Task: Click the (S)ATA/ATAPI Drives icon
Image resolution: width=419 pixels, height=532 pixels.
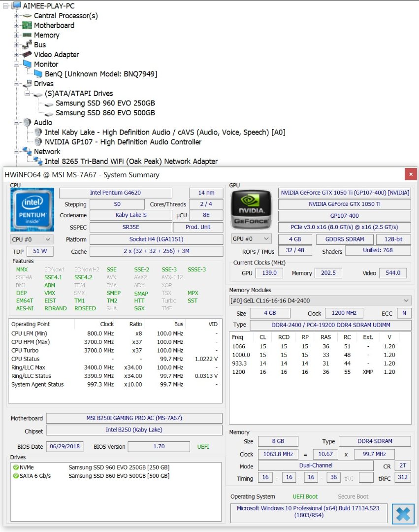Action: click(38, 94)
